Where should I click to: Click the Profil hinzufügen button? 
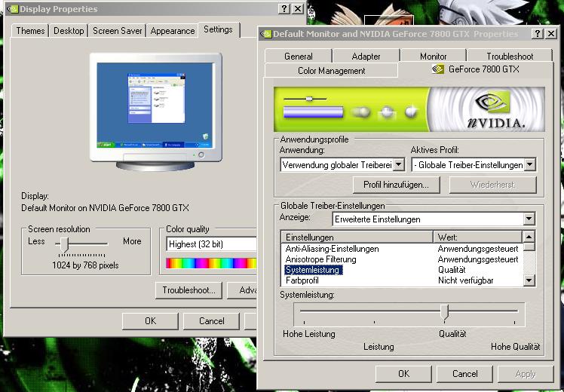pyautogui.click(x=396, y=185)
